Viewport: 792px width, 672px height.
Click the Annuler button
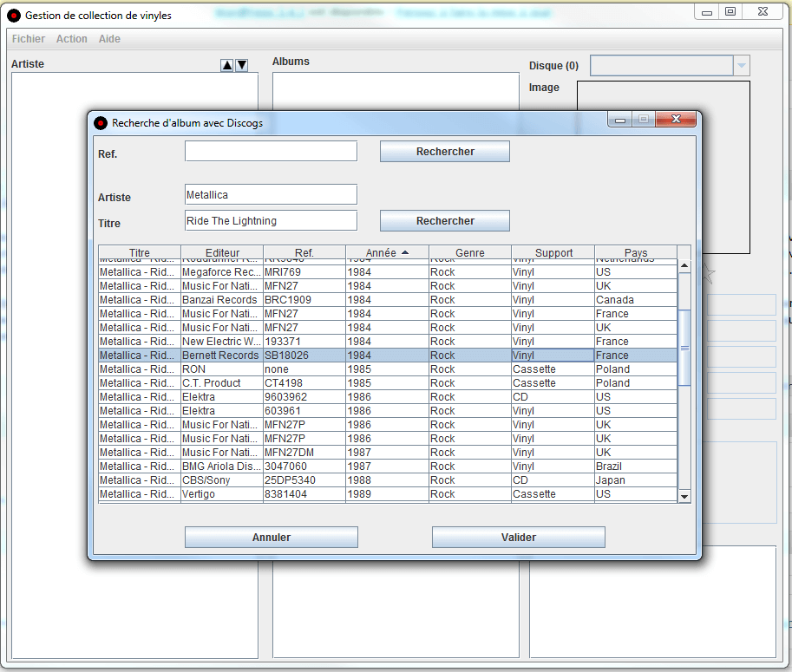(272, 538)
